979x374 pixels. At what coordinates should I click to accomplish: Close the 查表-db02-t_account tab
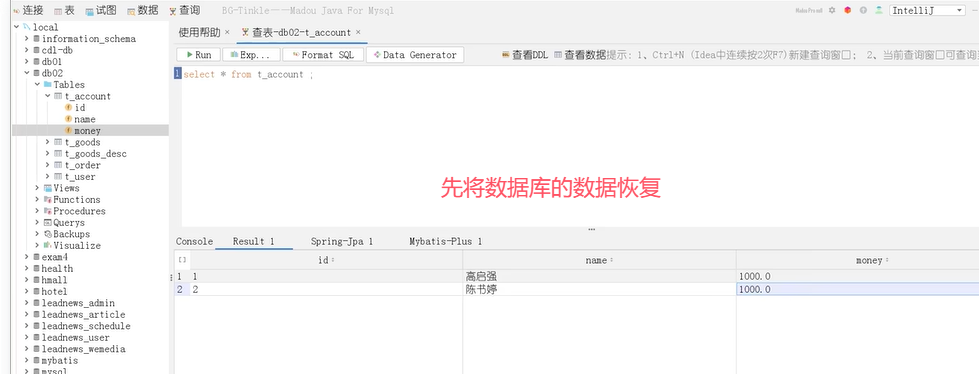click(358, 32)
